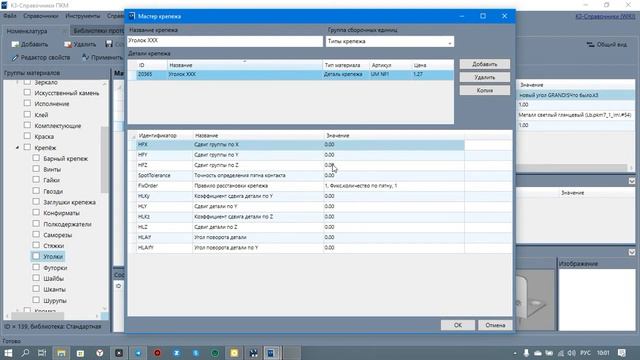Click the upper chevron in the right panel
Viewport: 640px width, 360px height.
tap(632, 181)
